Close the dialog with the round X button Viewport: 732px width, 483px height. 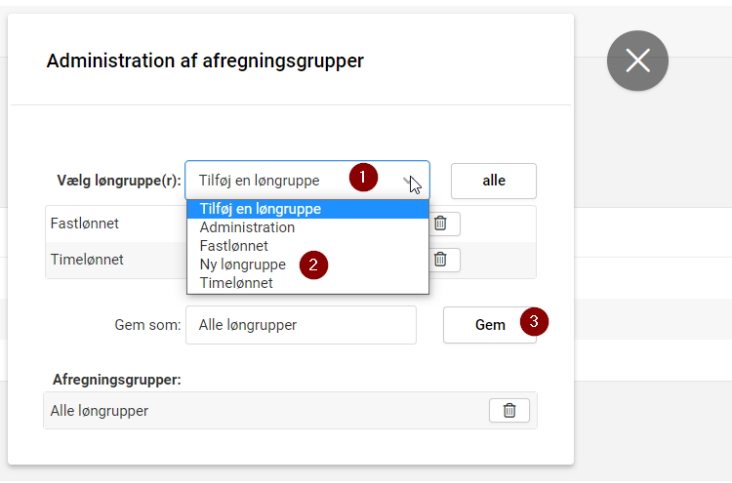coord(637,61)
